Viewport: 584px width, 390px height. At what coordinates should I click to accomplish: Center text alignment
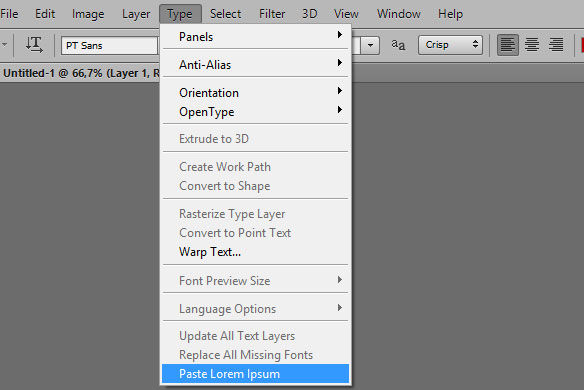pos(532,45)
